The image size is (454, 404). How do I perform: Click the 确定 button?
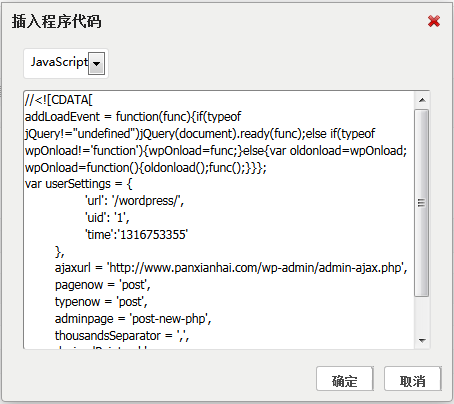[345, 379]
